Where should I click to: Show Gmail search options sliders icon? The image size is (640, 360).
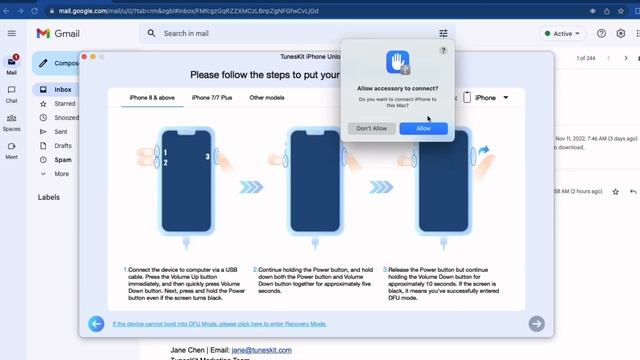point(443,33)
